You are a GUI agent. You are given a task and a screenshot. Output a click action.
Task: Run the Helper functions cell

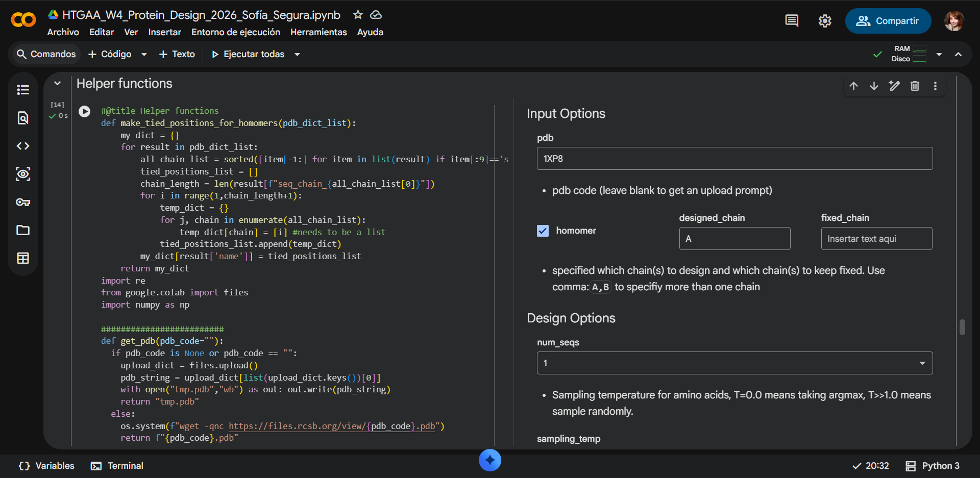click(85, 111)
